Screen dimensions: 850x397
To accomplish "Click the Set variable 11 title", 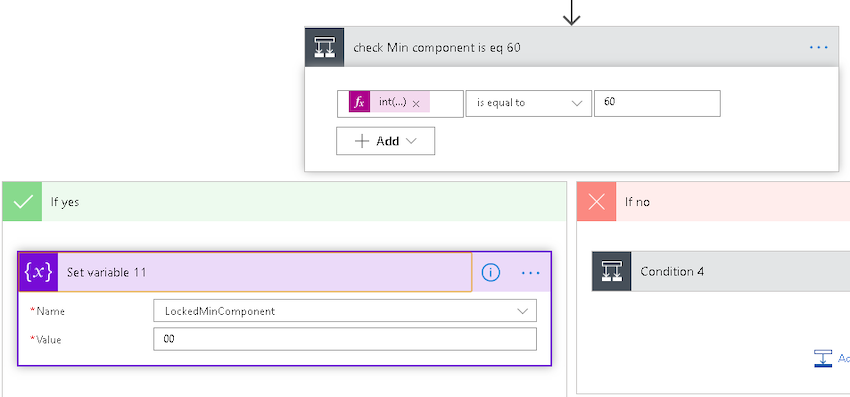I will click(x=107, y=272).
